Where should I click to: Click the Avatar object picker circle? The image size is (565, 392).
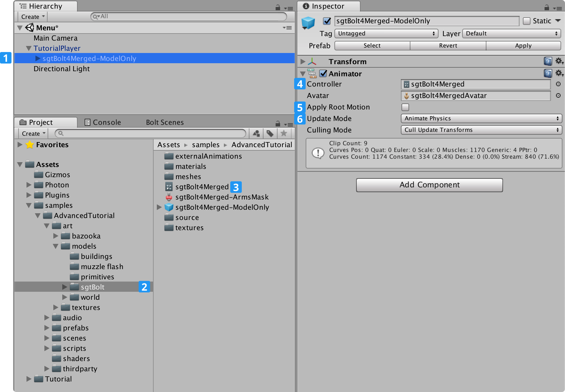coord(558,95)
